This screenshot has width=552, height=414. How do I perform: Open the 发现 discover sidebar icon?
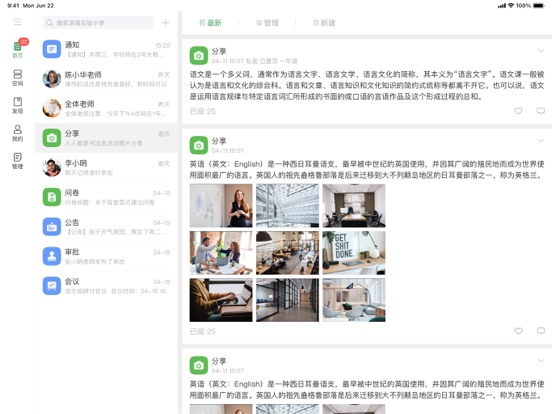click(18, 105)
